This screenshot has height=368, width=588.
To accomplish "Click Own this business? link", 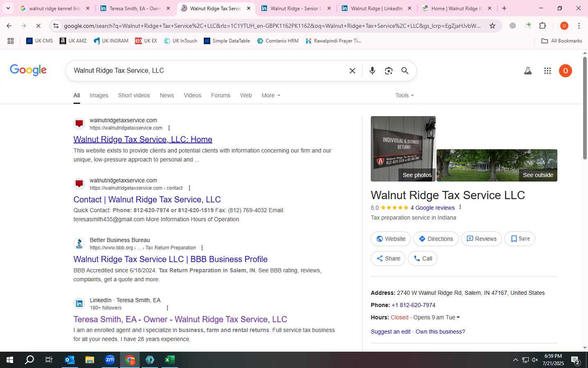I will (440, 332).
